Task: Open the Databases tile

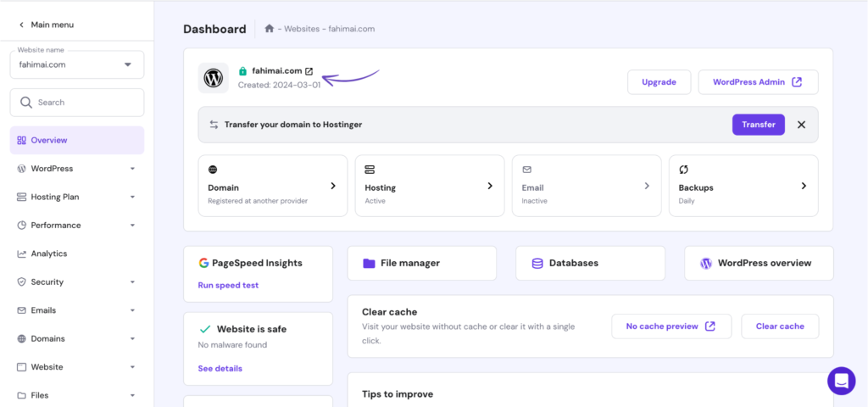Action: pyautogui.click(x=590, y=264)
